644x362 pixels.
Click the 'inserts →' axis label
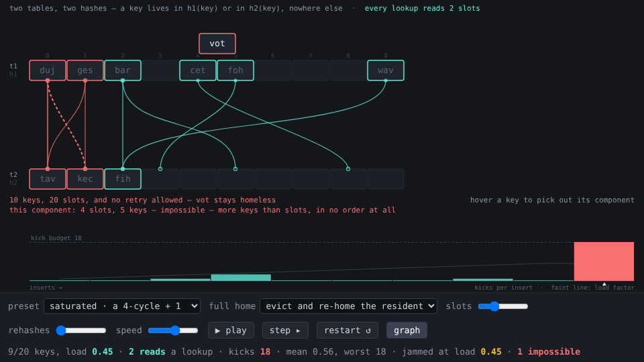tap(46, 288)
